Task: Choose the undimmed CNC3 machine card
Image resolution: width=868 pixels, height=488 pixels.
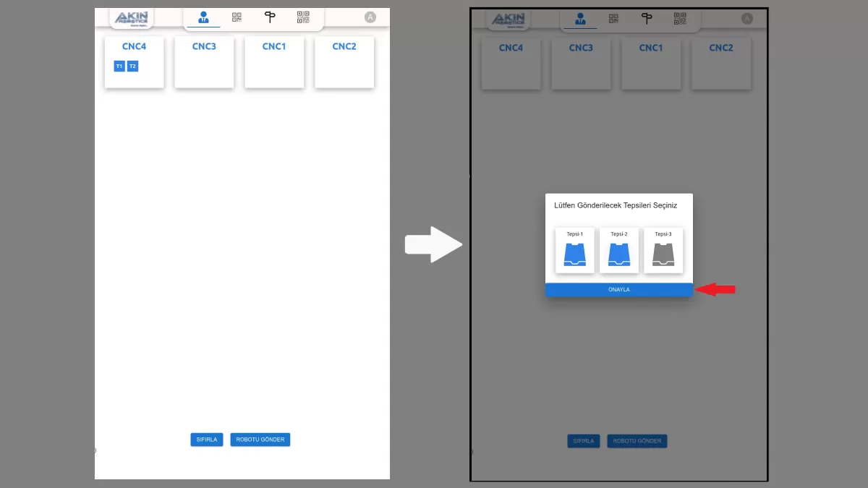Action: click(204, 62)
